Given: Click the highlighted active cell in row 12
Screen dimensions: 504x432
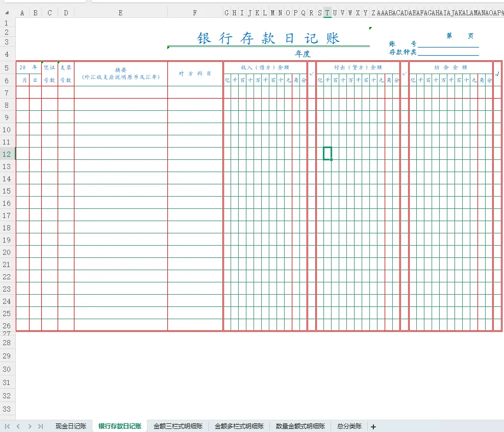Looking at the screenshot, I should click(327, 153).
